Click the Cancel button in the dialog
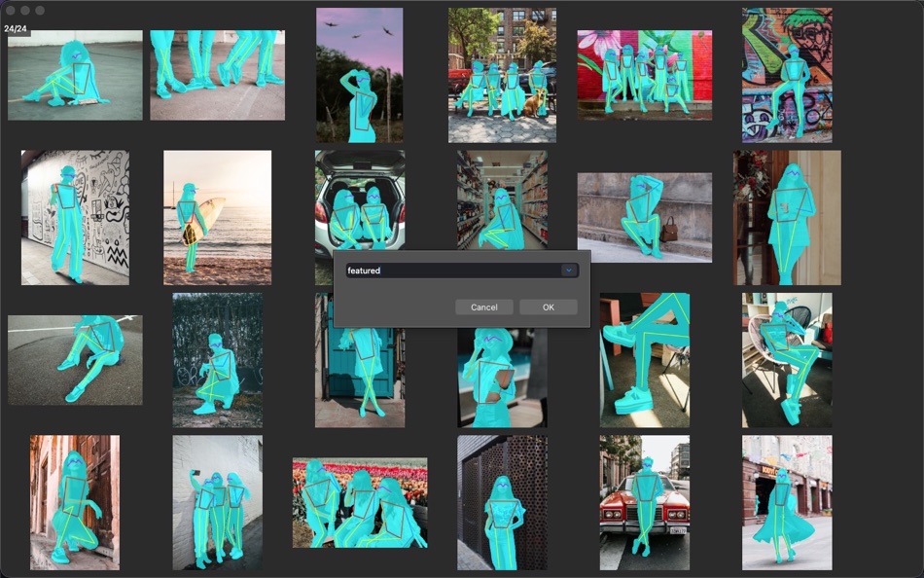 (483, 307)
